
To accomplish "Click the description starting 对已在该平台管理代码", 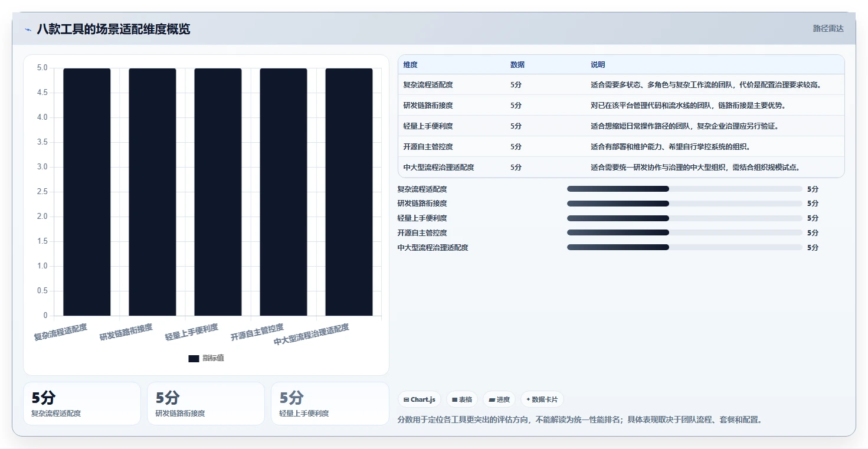I will click(688, 106).
